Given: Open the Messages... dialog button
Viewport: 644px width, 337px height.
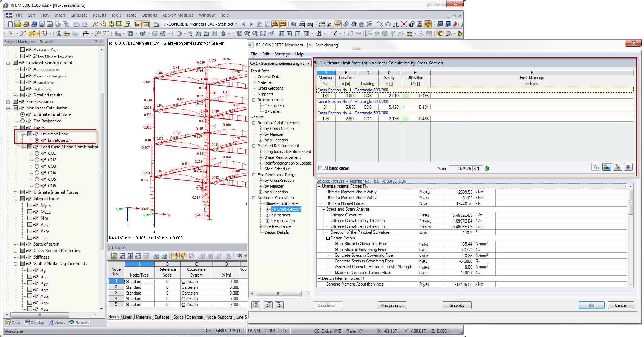Looking at the screenshot, I should pos(392,305).
